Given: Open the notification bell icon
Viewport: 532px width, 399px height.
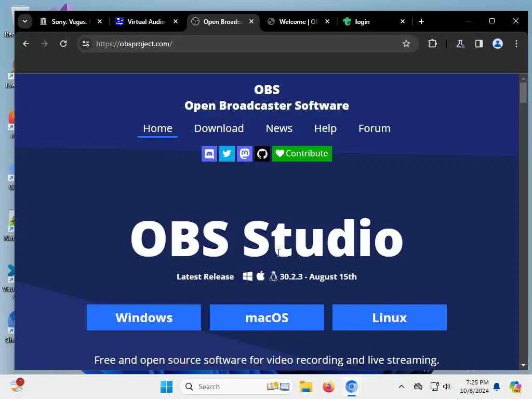Looking at the screenshot, I should coord(497,387).
